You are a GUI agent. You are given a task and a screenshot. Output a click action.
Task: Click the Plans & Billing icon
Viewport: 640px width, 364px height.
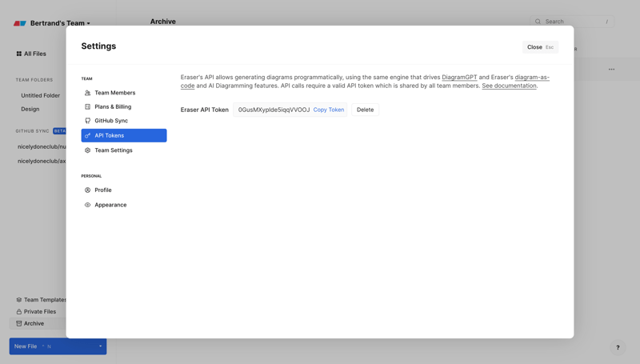click(x=87, y=106)
